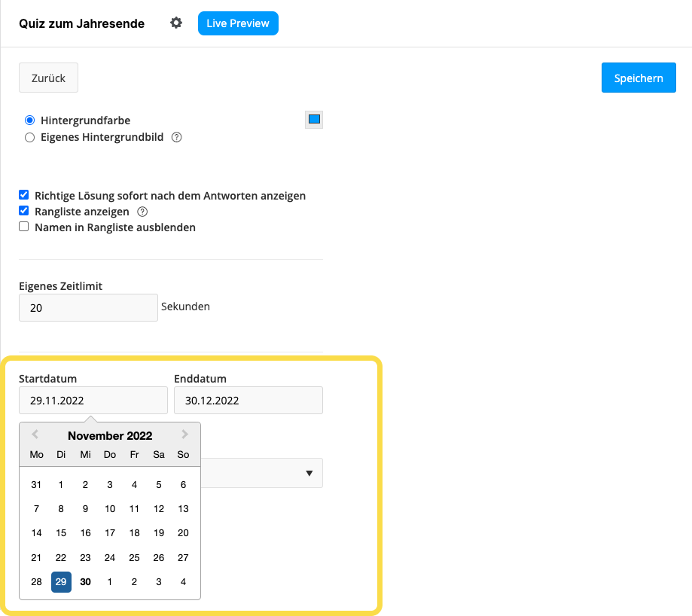Pick November 10 in the calendar

coord(110,509)
